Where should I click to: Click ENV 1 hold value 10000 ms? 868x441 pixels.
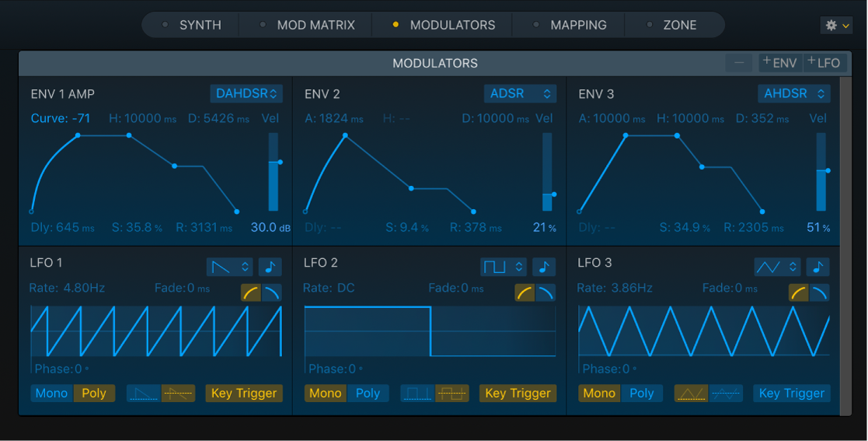(143, 118)
